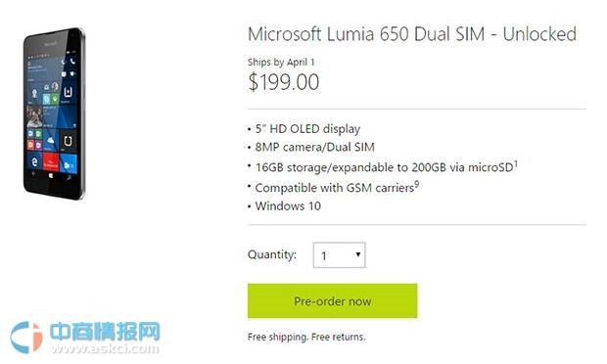This screenshot has height=364, width=607.
Task: Tap the Edge browser tile on phone
Action: coord(34,161)
